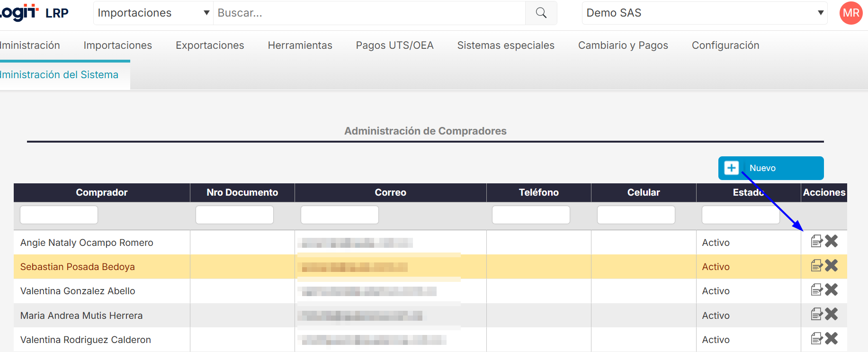Click the search magnifier icon
868x352 pixels.
pyautogui.click(x=541, y=13)
